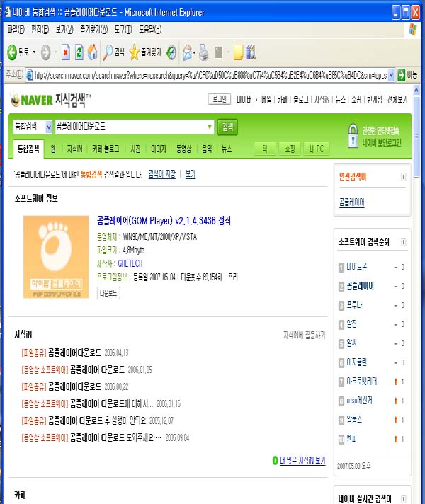Open the History clock icon

tap(171, 52)
